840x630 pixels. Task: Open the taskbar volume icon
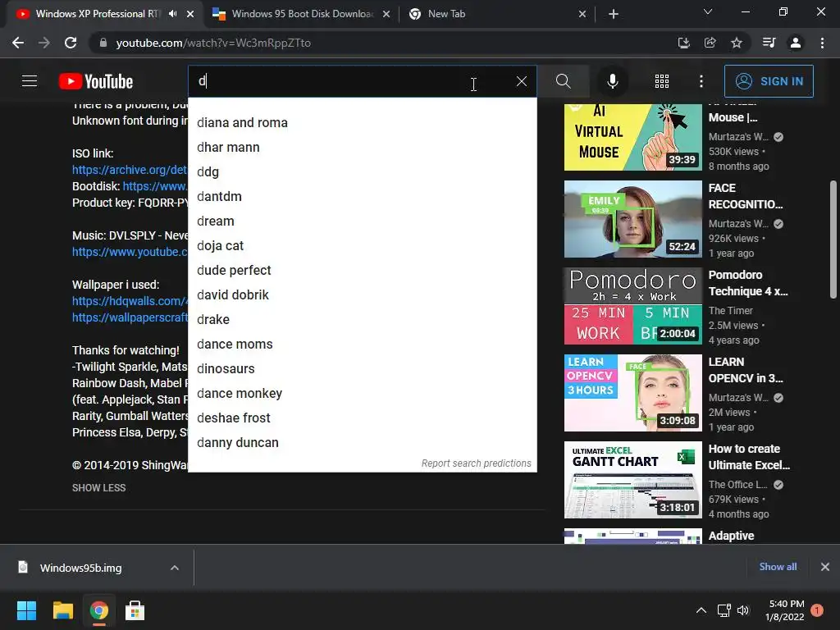click(743, 610)
